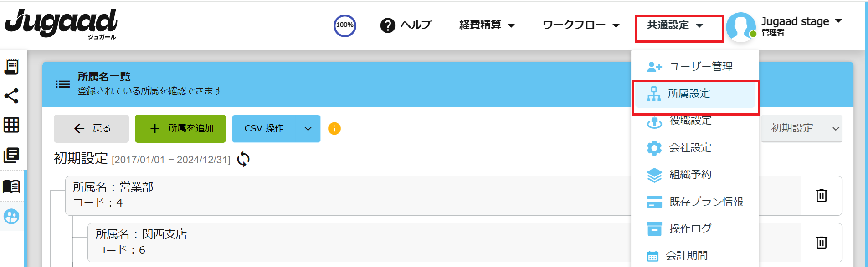This screenshot has width=868, height=267.
Task: Open the grid table icon in sidebar
Action: 11,125
